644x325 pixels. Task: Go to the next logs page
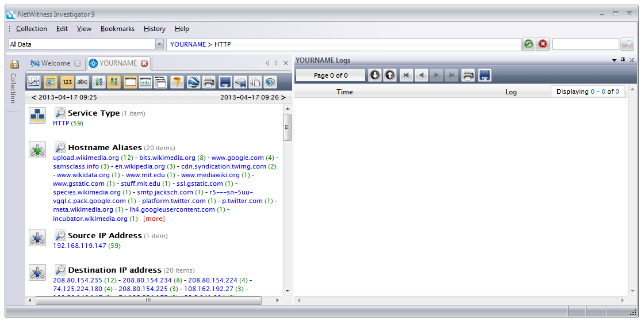pyautogui.click(x=436, y=75)
